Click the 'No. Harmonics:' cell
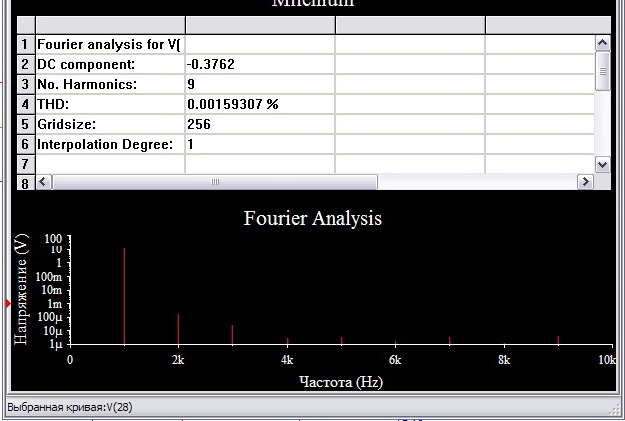 (x=110, y=84)
